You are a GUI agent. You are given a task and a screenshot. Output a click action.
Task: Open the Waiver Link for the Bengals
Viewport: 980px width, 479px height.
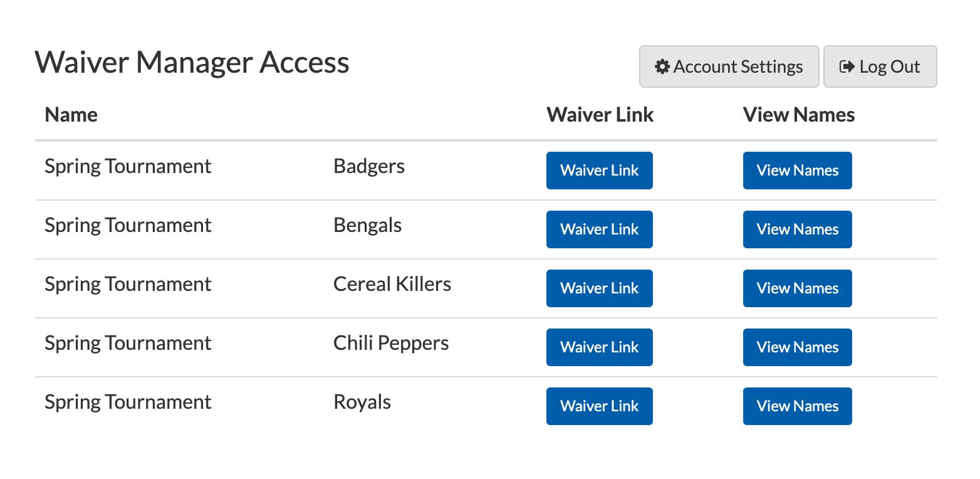click(599, 229)
